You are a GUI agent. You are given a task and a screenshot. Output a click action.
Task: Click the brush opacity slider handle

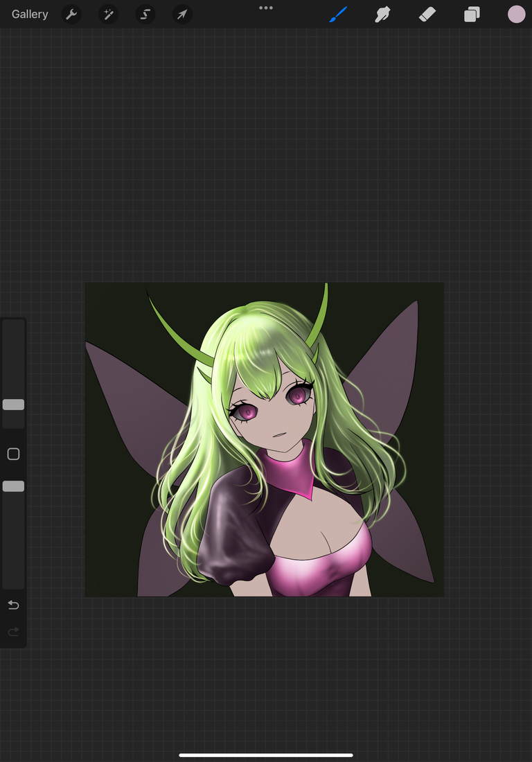[x=14, y=486]
